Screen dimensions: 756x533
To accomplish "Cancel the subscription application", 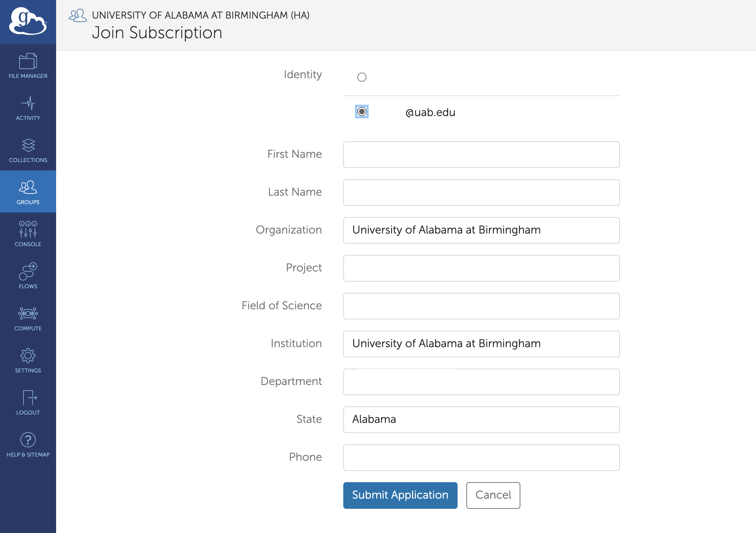I will (x=493, y=495).
